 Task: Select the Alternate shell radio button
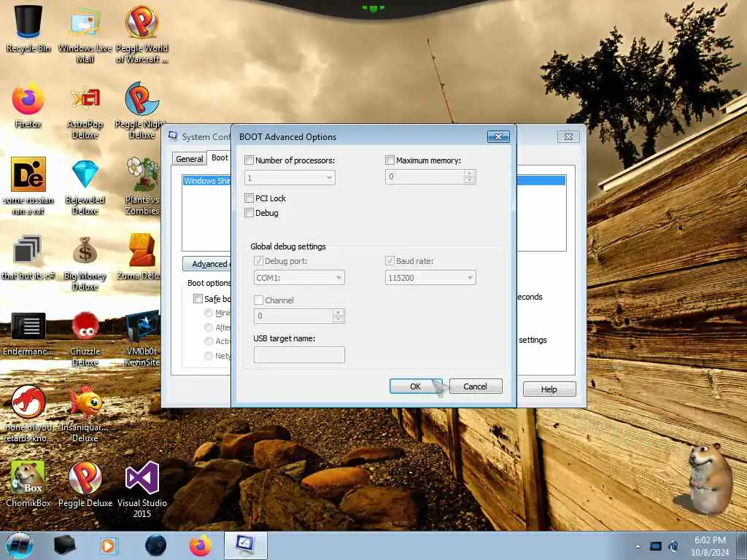[209, 327]
